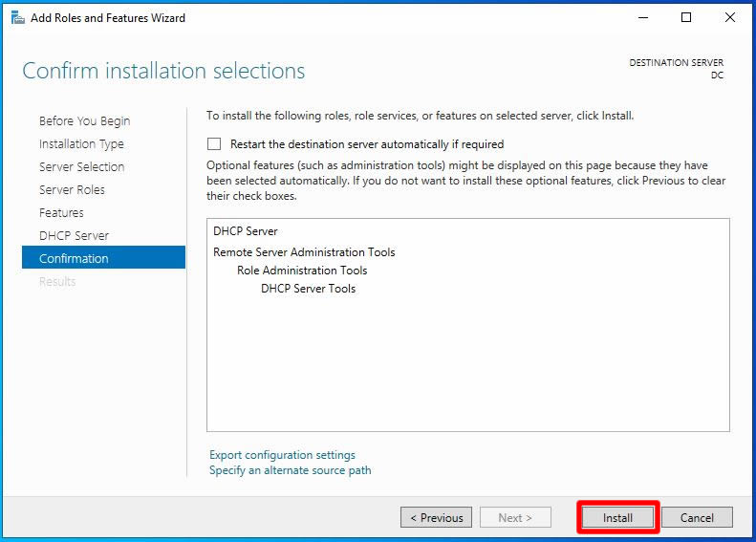Image resolution: width=756 pixels, height=542 pixels.
Task: Start installation with the Install button
Action: (617, 517)
